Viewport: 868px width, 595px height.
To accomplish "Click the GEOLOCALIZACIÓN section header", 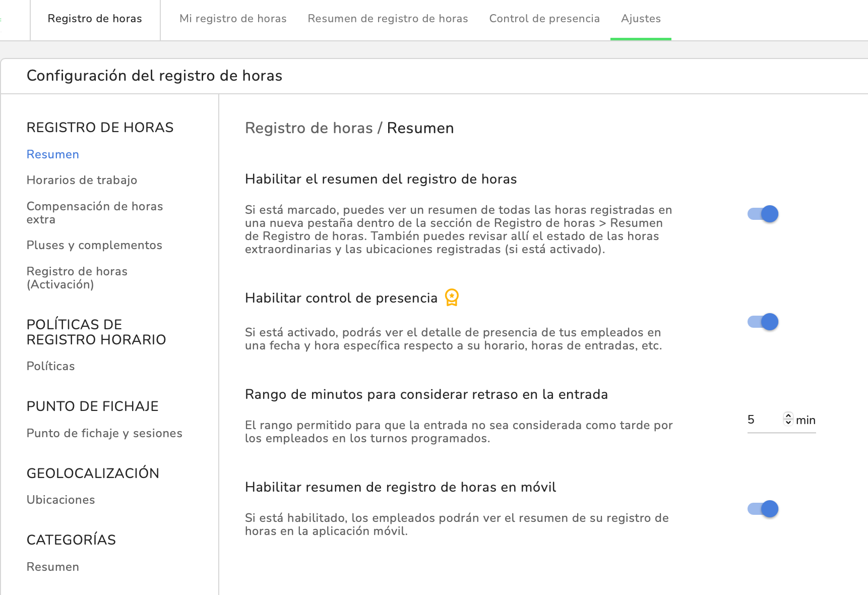I will point(93,473).
